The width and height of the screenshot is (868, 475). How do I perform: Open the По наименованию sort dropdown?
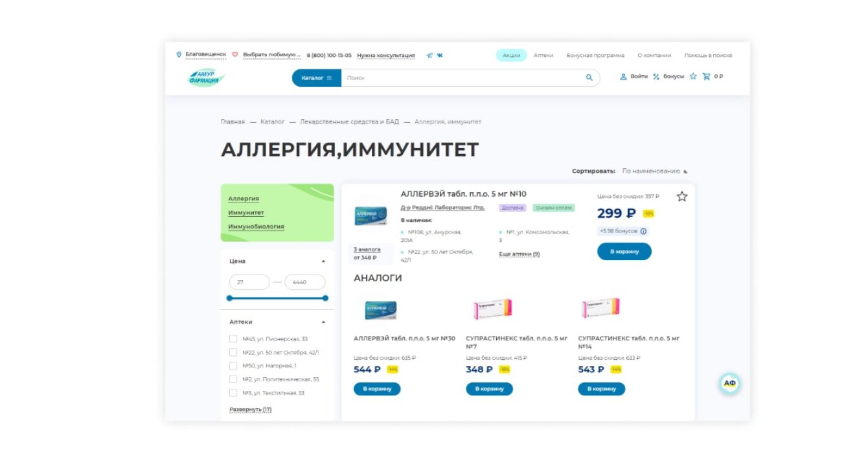[x=651, y=171]
